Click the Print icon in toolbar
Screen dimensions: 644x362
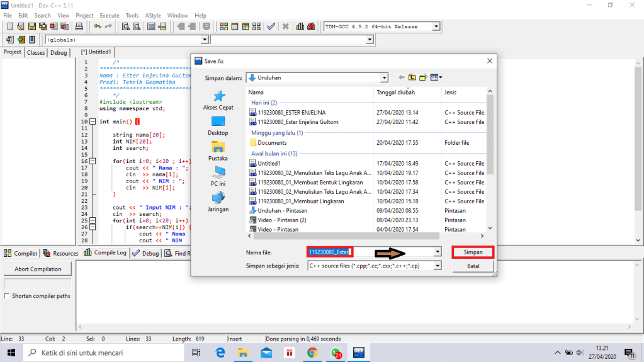(x=79, y=26)
